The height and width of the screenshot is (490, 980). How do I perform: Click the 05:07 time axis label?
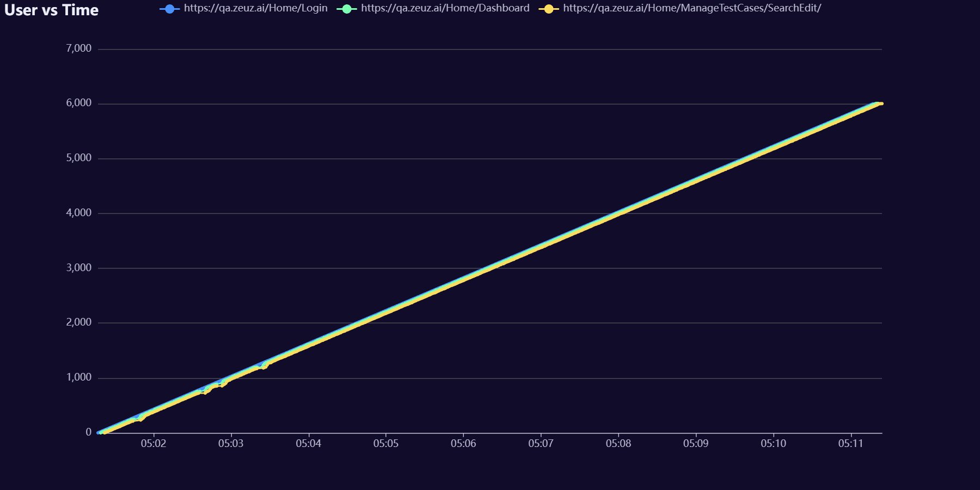pyautogui.click(x=541, y=444)
